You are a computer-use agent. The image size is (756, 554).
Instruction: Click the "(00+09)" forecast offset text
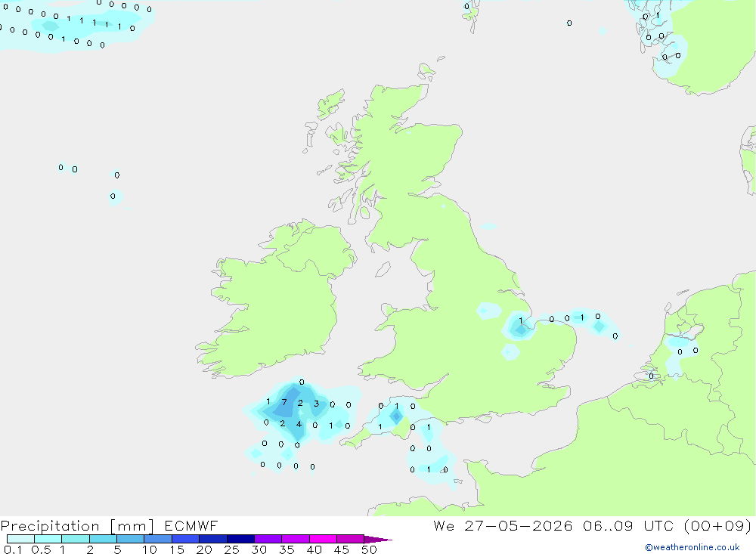(718, 525)
